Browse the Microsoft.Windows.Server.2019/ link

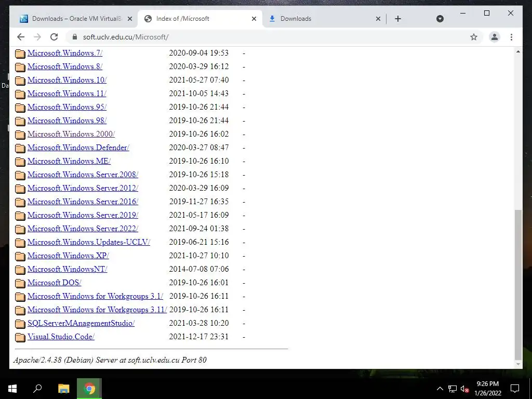pos(83,215)
